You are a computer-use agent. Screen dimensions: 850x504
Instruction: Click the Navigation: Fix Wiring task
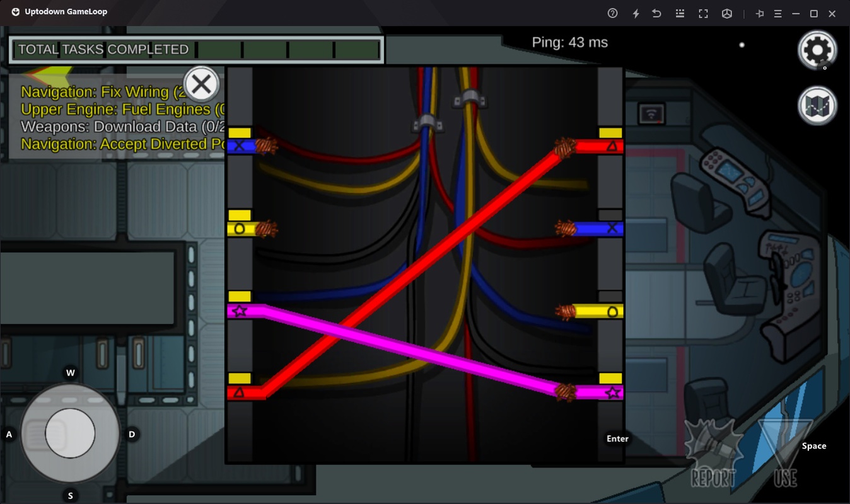pos(123,92)
